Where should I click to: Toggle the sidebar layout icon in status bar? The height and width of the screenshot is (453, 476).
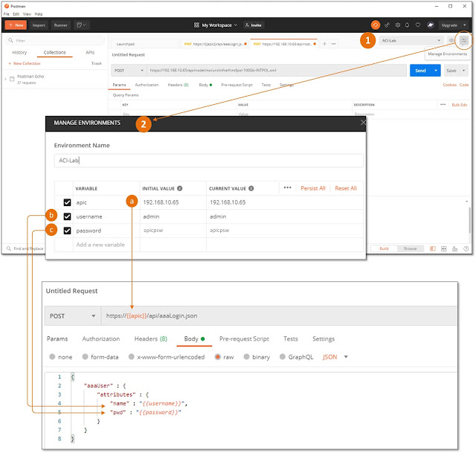coord(433,248)
